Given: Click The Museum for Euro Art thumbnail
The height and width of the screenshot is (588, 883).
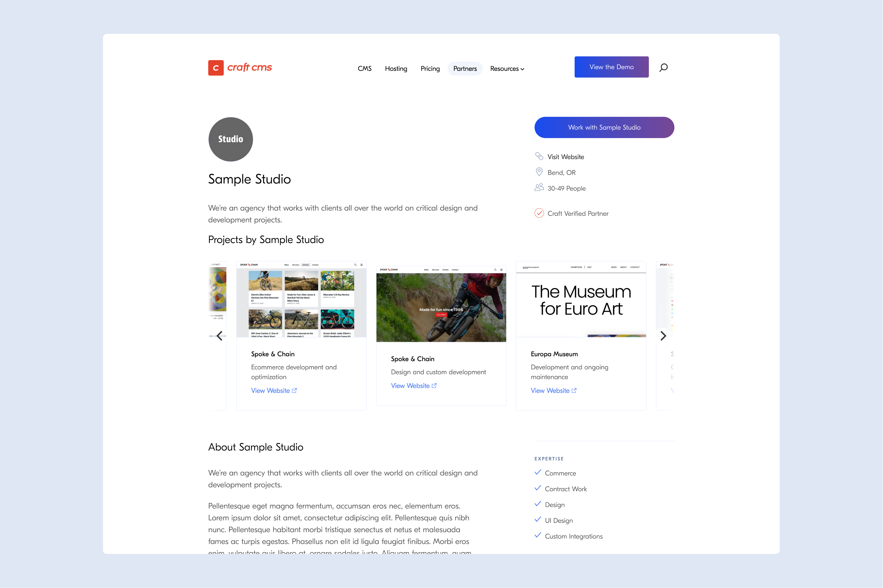Looking at the screenshot, I should 581,300.
